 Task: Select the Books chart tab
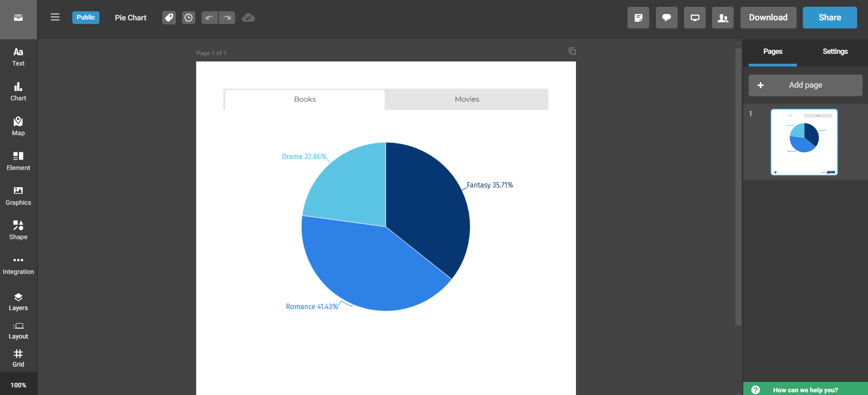click(x=305, y=99)
